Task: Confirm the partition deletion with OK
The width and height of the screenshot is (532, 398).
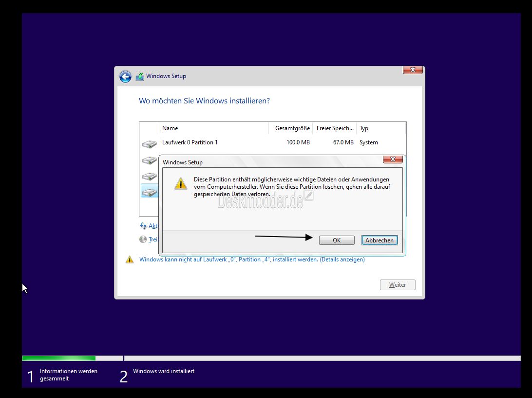Action: coord(337,240)
